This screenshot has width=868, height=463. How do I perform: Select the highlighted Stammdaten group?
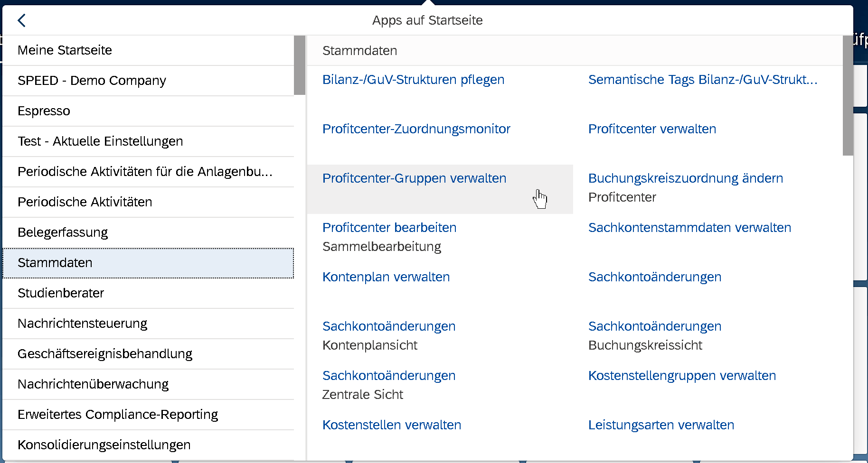coord(148,263)
